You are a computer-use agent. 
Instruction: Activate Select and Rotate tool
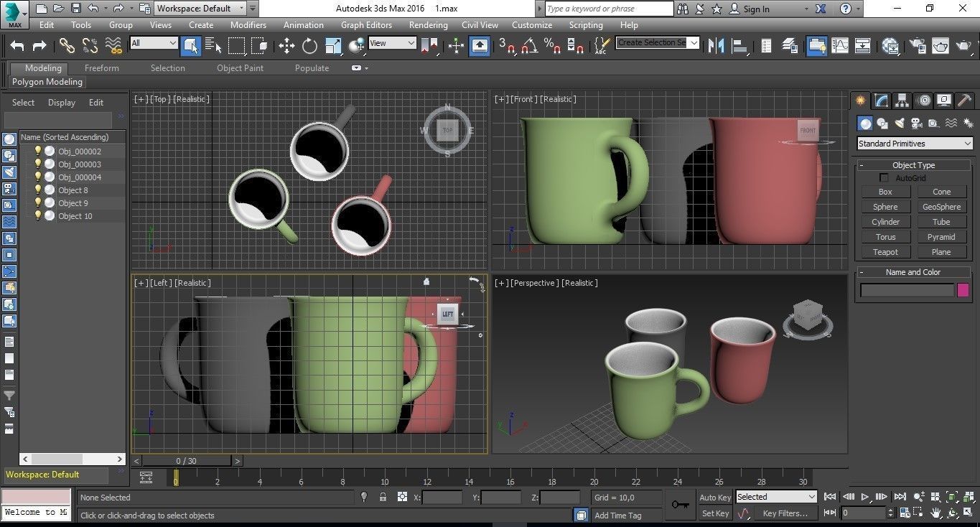309,46
